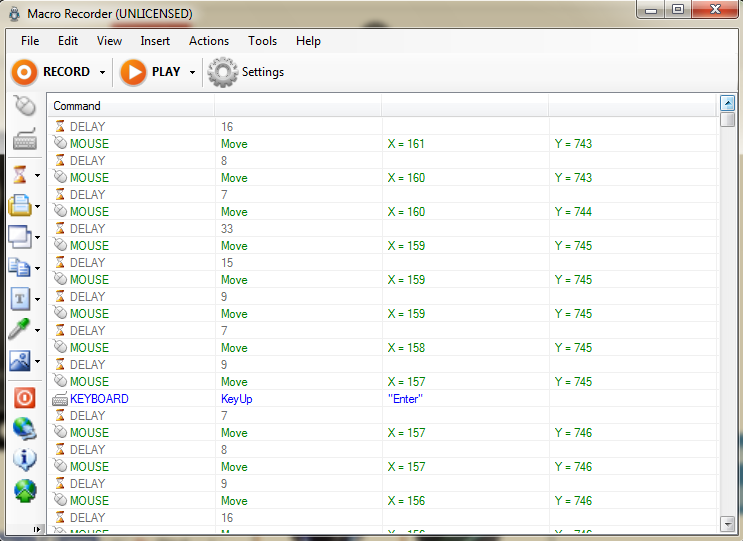Screen dimensions: 743x541
Task: Click the hourglass icon on the DELAY 33 row
Action: [x=60, y=228]
